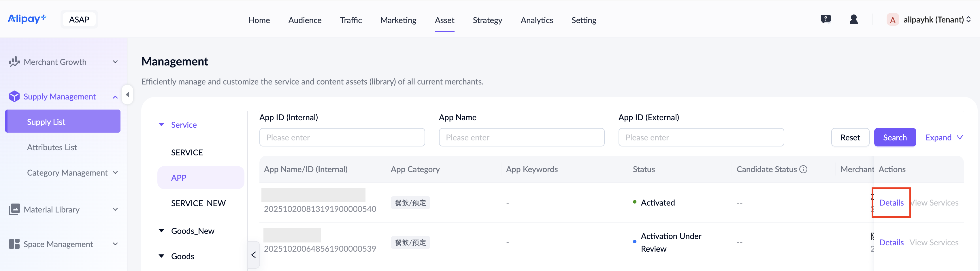
Task: Open the help feedback chat icon
Action: (825, 19)
